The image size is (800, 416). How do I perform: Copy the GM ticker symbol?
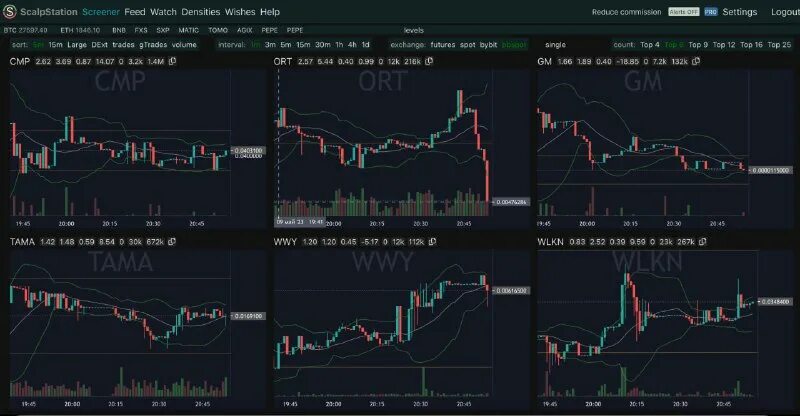click(696, 61)
